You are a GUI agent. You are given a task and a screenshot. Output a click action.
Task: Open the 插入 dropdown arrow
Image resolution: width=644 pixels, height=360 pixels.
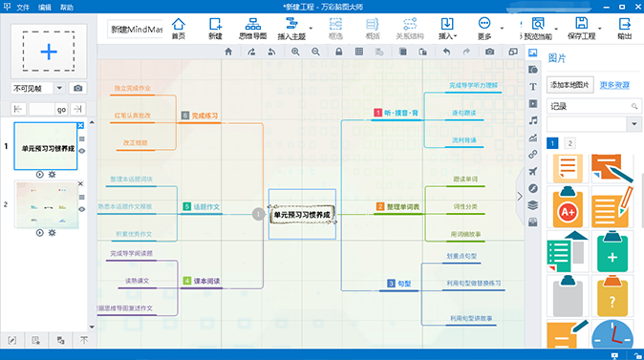456,36
